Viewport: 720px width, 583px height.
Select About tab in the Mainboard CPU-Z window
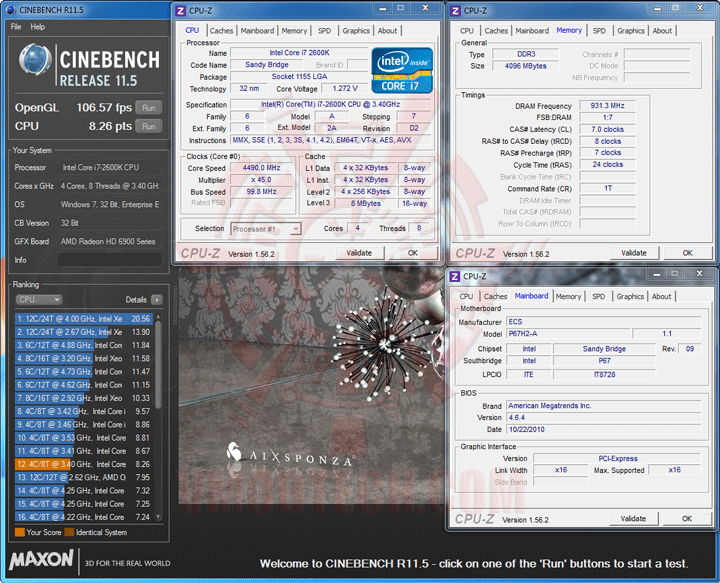tap(662, 297)
